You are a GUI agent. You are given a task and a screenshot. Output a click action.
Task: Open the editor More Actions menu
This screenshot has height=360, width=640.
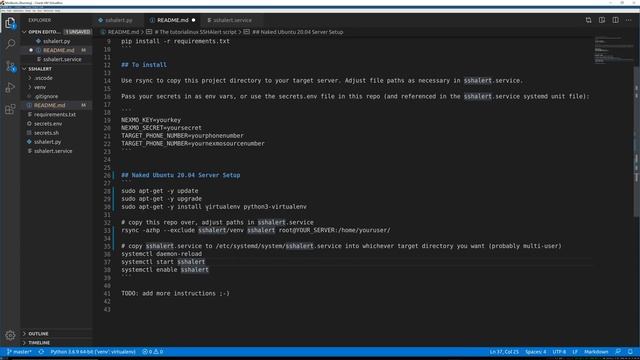pos(629,20)
